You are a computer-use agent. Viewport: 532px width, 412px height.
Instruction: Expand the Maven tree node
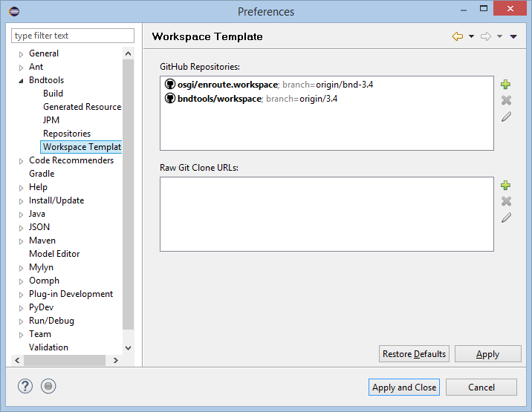[x=21, y=241]
